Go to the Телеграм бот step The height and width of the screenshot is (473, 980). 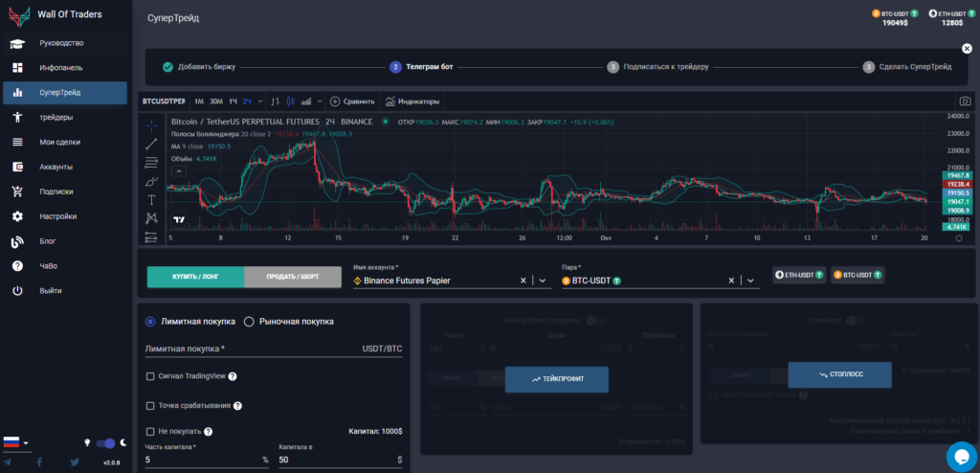pos(422,67)
